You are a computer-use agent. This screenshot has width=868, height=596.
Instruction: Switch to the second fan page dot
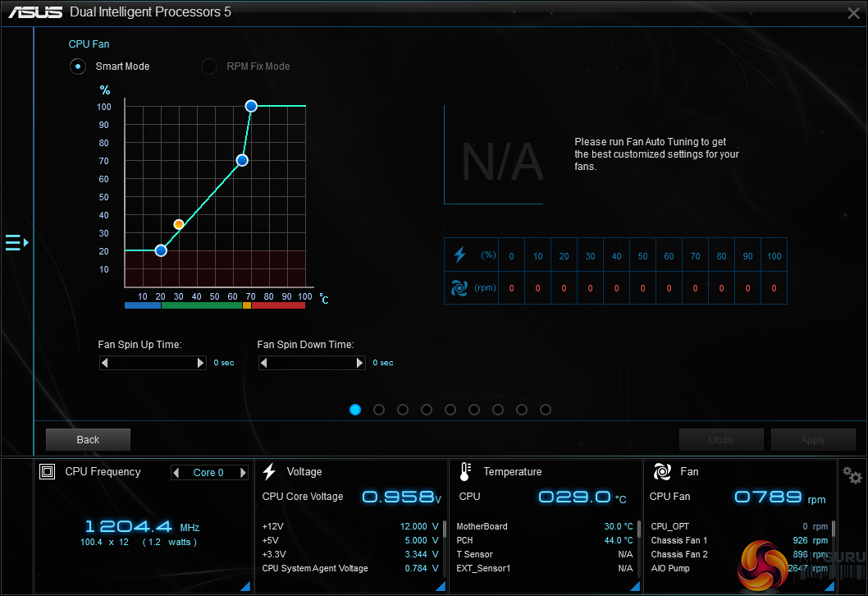[x=379, y=410]
